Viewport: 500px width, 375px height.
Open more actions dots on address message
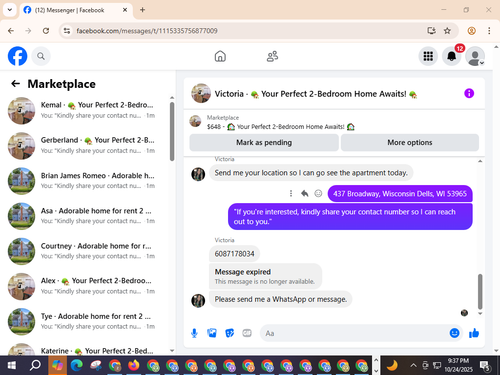[x=291, y=193]
